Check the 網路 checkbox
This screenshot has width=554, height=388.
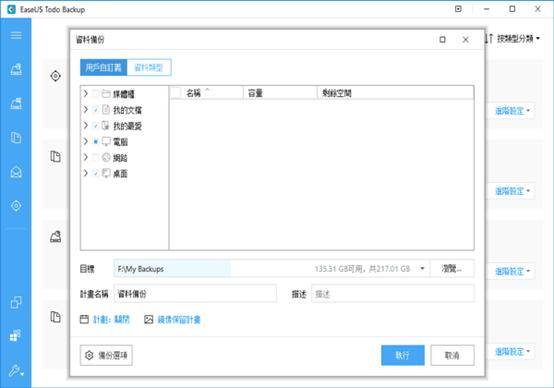tap(95, 158)
